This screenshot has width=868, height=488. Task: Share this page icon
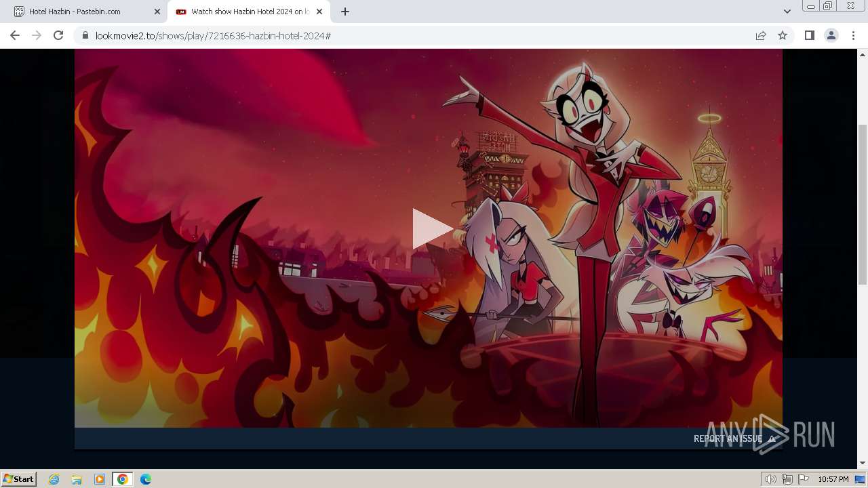coord(761,35)
